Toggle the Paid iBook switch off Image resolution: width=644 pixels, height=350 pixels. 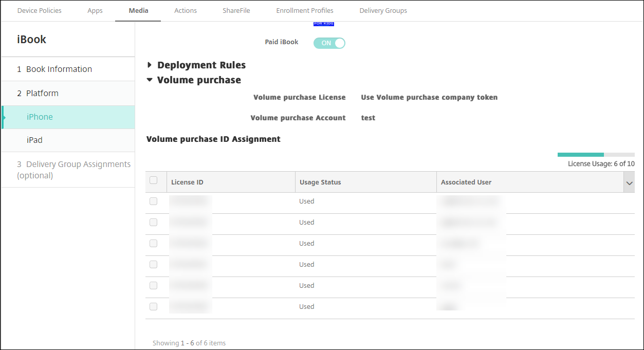click(x=329, y=43)
